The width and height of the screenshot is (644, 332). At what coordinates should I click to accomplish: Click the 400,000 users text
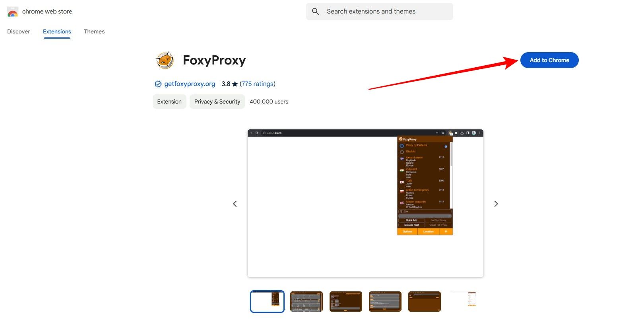269,102
